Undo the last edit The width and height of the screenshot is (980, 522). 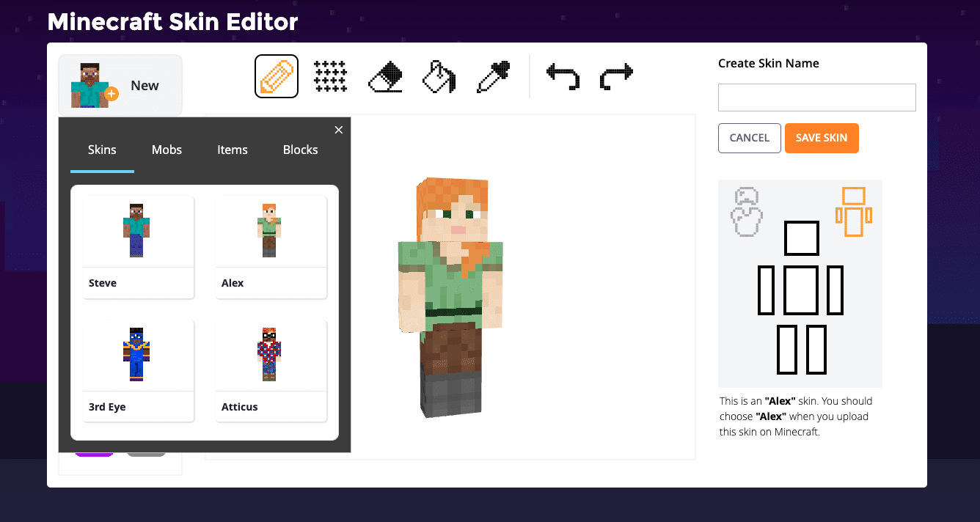(x=563, y=76)
